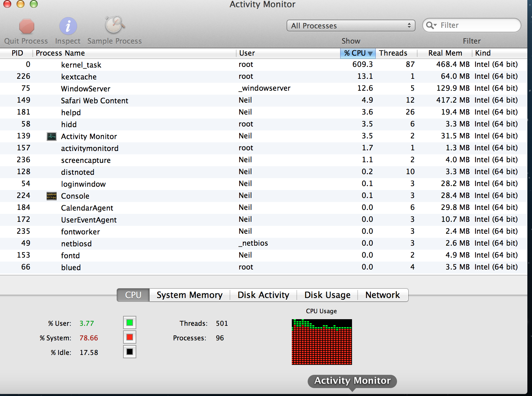The height and width of the screenshot is (396, 532).
Task: Click the Activity Monitor process icon
Action: pyautogui.click(x=52, y=136)
